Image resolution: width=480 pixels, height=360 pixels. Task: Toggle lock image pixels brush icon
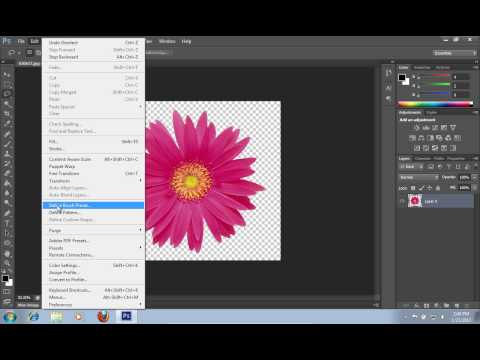pyautogui.click(x=421, y=188)
